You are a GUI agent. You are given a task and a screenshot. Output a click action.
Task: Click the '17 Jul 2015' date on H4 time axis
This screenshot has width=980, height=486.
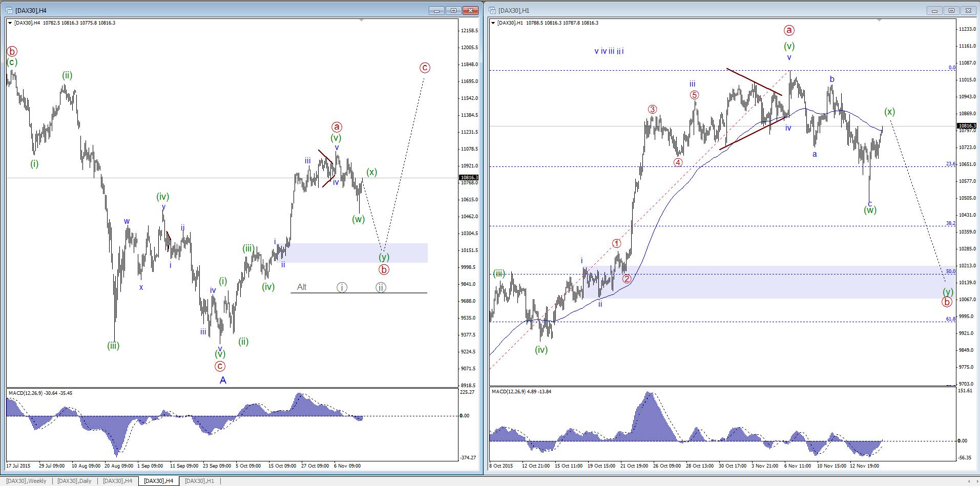(18, 466)
